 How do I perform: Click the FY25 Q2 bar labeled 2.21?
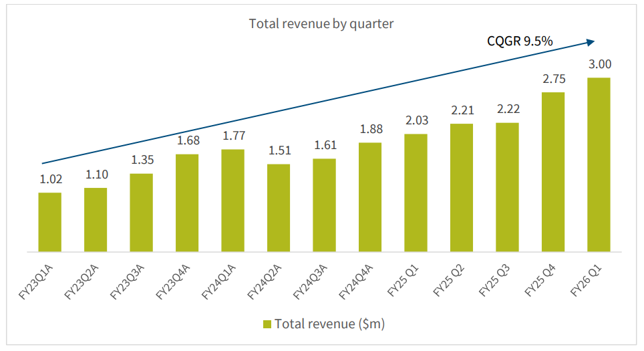coord(461,188)
